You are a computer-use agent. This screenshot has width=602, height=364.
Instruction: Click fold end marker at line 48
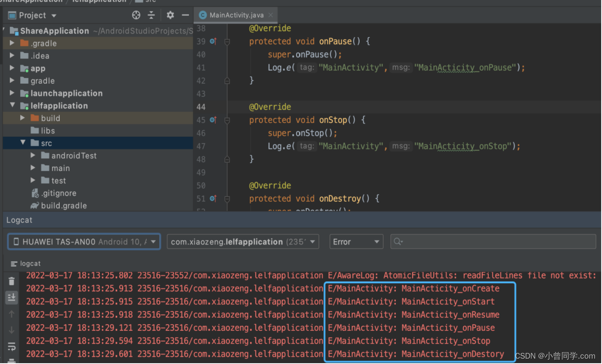coord(227,159)
